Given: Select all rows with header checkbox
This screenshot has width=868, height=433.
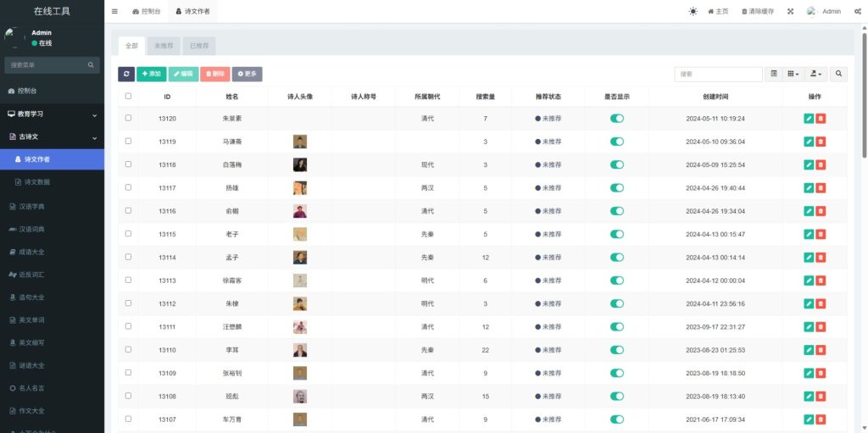Looking at the screenshot, I should pos(128,97).
